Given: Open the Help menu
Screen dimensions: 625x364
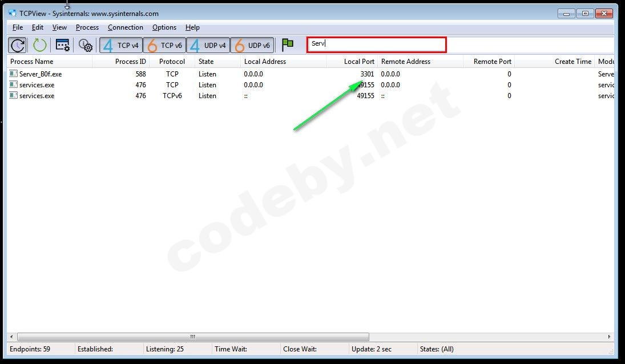Looking at the screenshot, I should point(192,27).
